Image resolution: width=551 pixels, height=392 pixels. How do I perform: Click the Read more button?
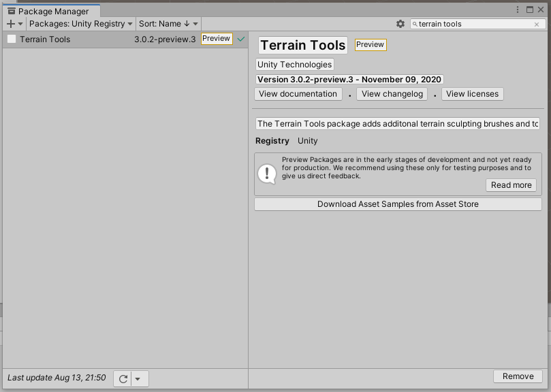511,185
